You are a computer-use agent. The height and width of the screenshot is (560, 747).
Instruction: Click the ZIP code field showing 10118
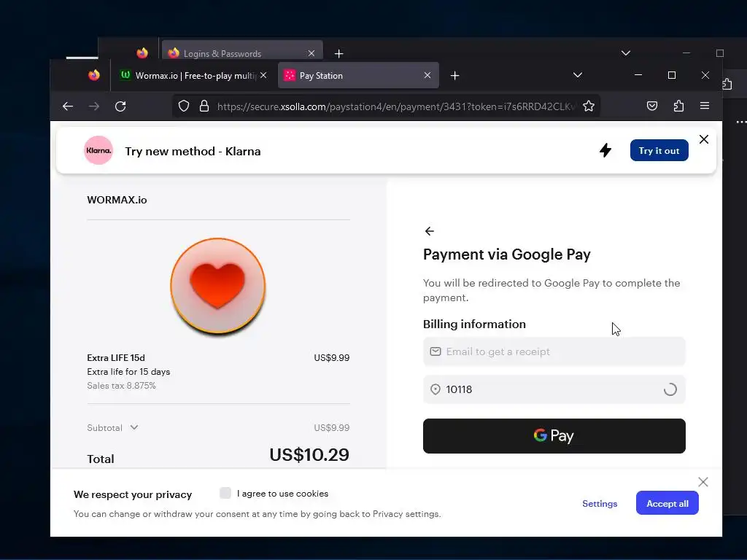(554, 389)
